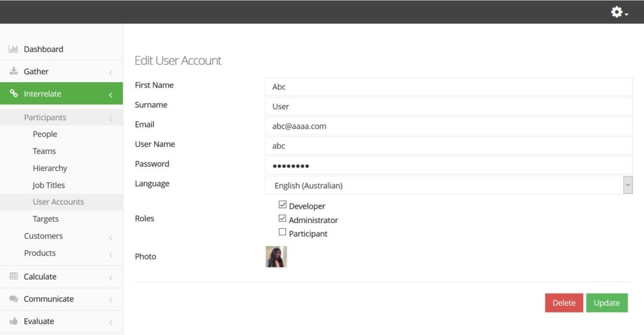Click the Communicate speech bubbles icon

[14, 299]
